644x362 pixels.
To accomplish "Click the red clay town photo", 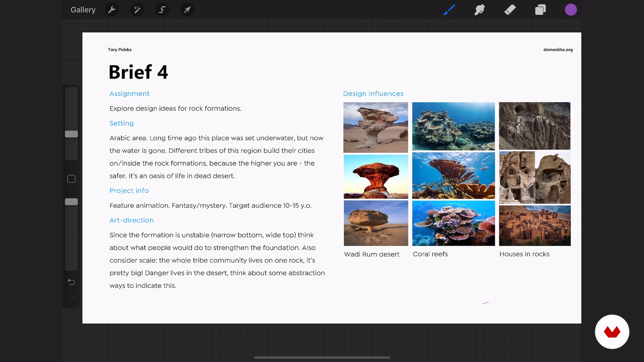I will (535, 226).
